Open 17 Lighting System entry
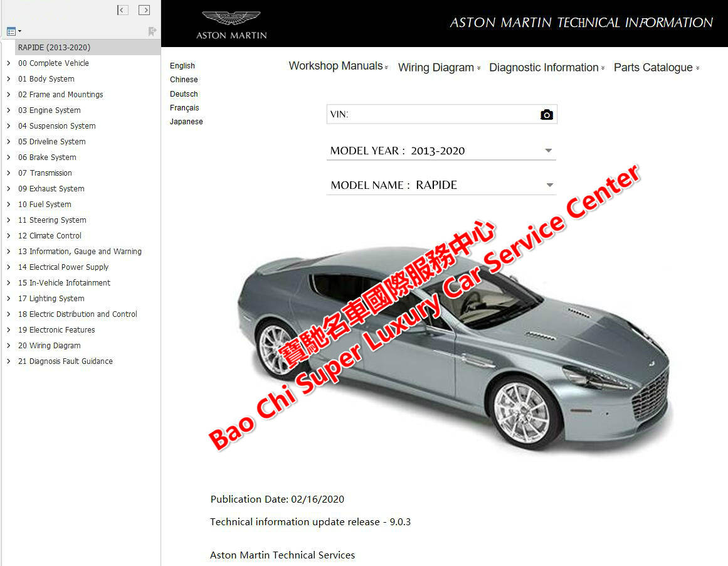 tap(51, 298)
